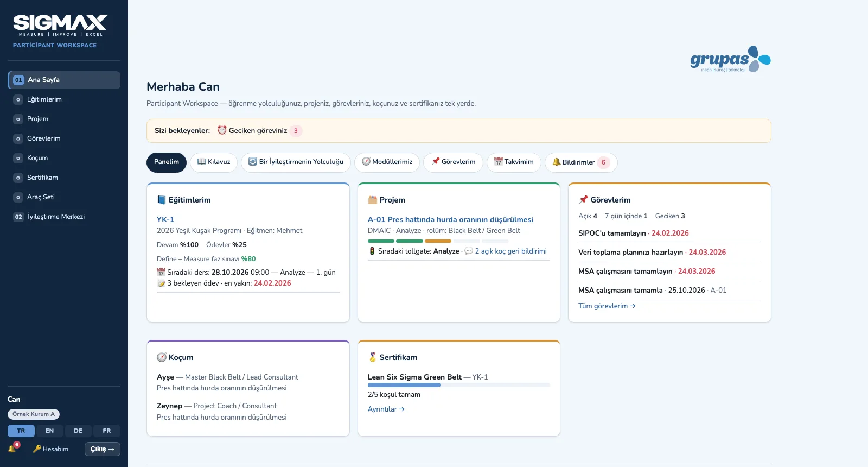Click the DMAIC phase progress bar
Screen dimensions: 868x467
[438, 241]
